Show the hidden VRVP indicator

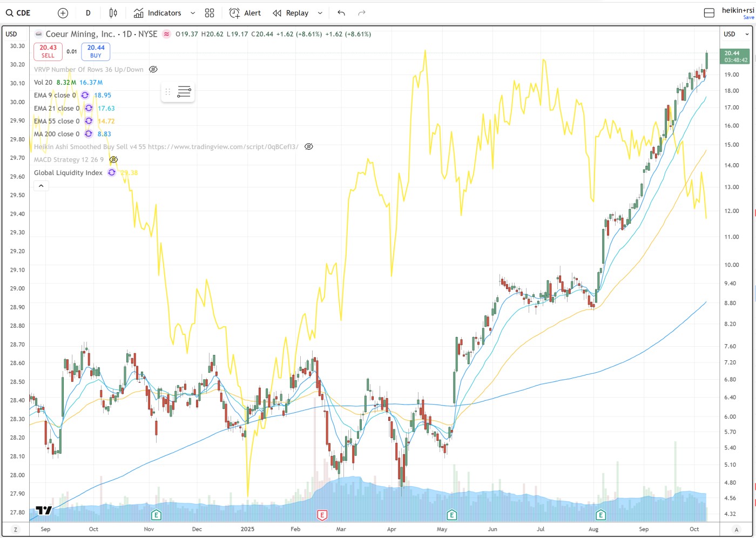(x=153, y=70)
